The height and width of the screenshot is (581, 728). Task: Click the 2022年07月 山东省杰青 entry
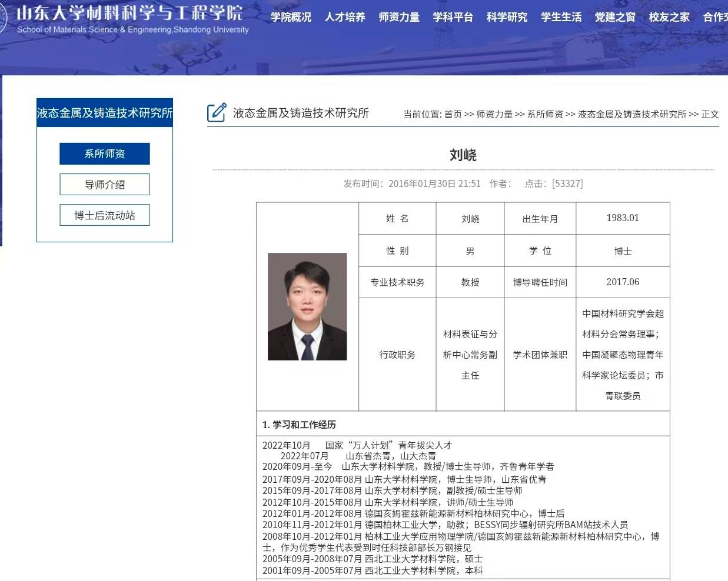pos(358,456)
